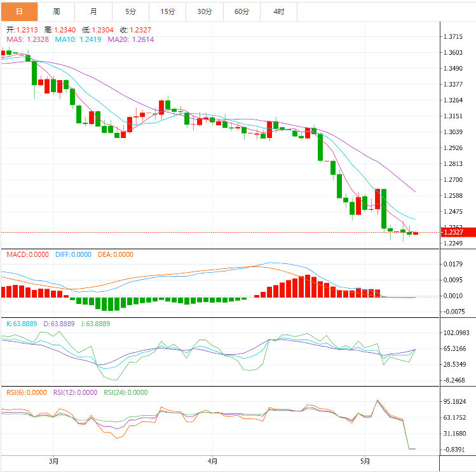Screen dimensions: 476x475
Task: Open the 60分 interval tab
Action: coord(241,11)
